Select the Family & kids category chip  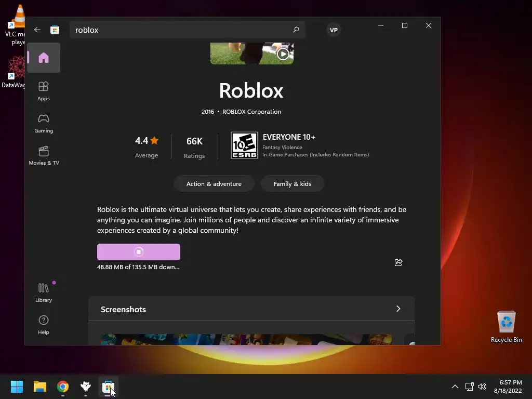click(292, 183)
